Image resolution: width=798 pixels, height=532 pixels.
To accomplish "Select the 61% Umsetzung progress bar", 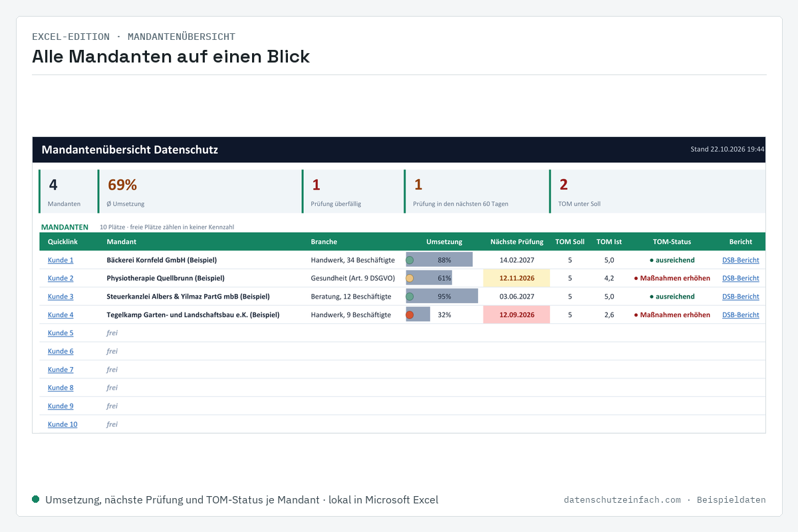I will click(430, 278).
